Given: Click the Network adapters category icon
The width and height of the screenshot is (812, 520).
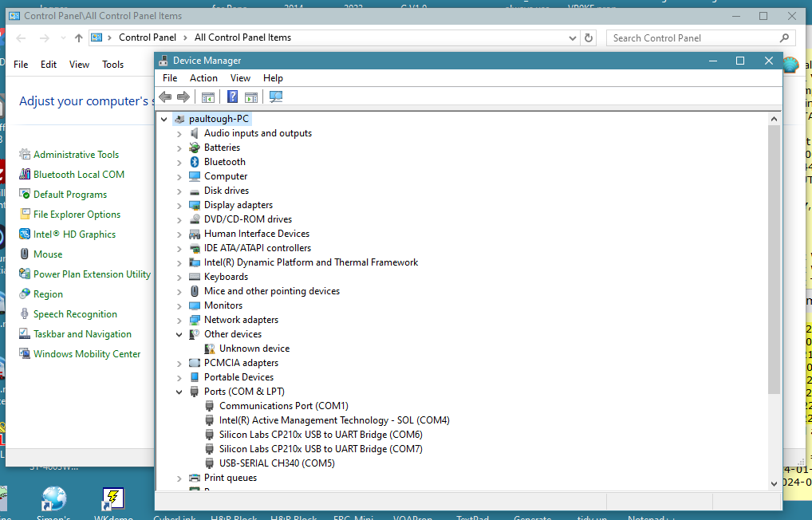Looking at the screenshot, I should point(195,320).
